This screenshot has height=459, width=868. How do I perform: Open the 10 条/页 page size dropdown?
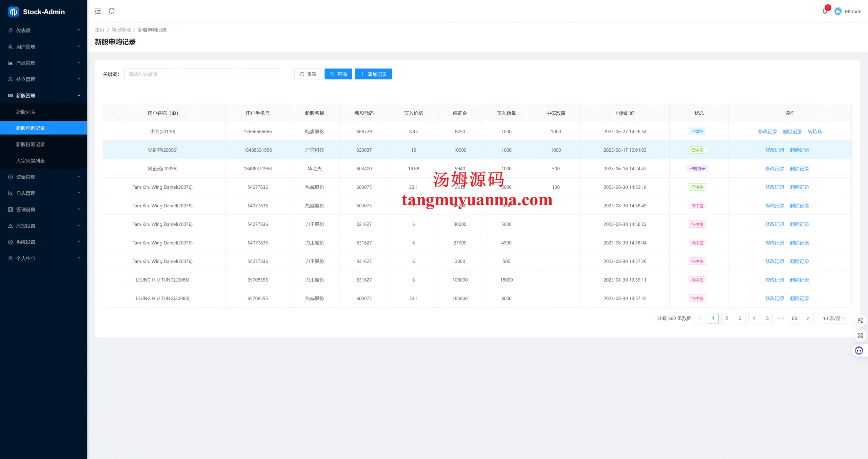click(833, 318)
